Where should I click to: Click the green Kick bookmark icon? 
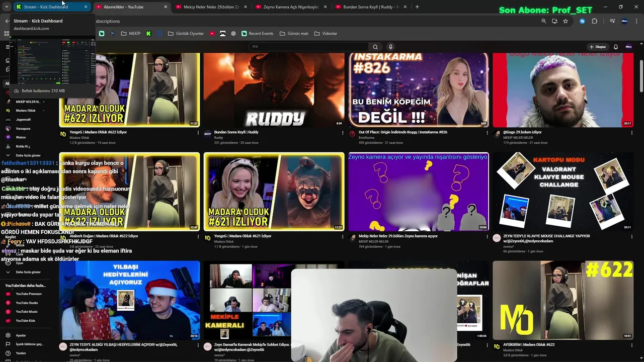[x=148, y=34]
